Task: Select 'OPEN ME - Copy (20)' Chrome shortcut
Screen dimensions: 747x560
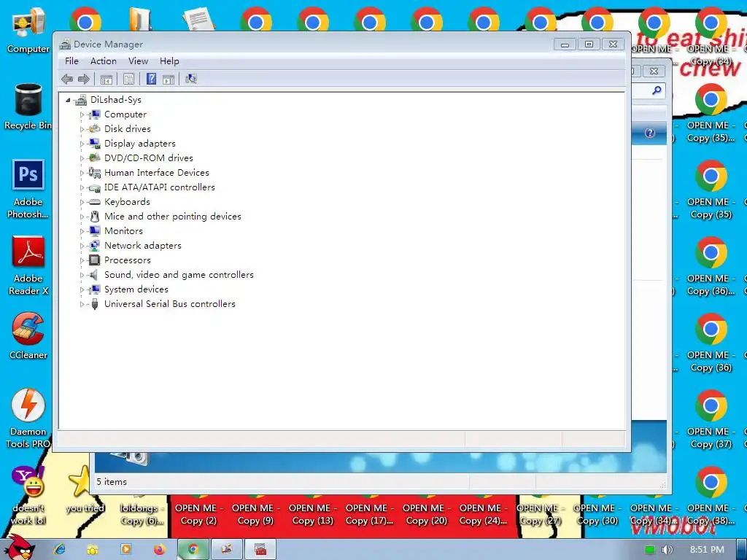Action: pos(426,514)
